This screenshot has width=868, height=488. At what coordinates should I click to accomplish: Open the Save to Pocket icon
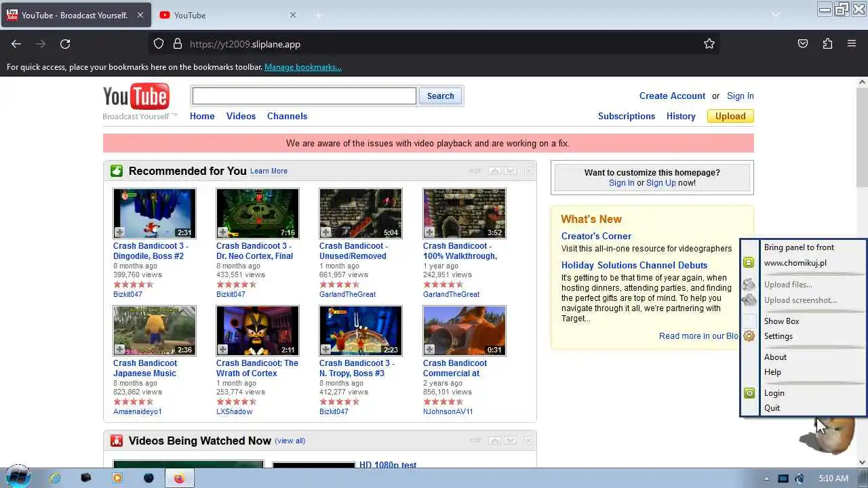point(803,43)
